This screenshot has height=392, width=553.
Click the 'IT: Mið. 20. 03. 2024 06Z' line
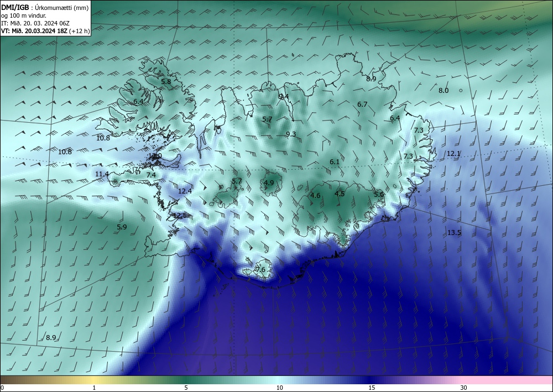pyautogui.click(x=35, y=23)
